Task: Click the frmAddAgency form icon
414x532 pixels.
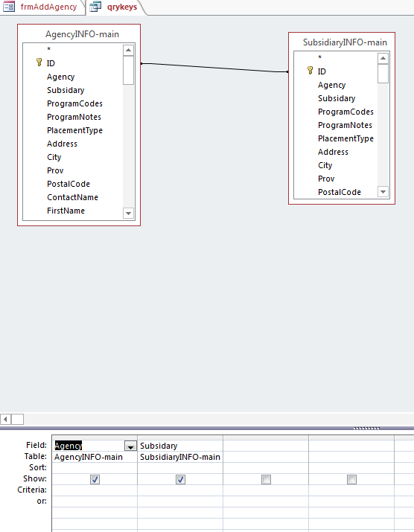Action: click(8, 7)
